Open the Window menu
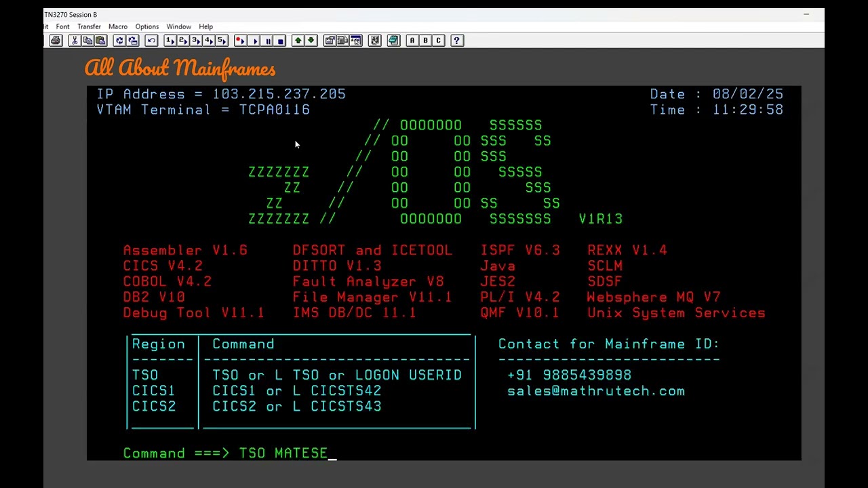The image size is (868, 488). coord(178,26)
